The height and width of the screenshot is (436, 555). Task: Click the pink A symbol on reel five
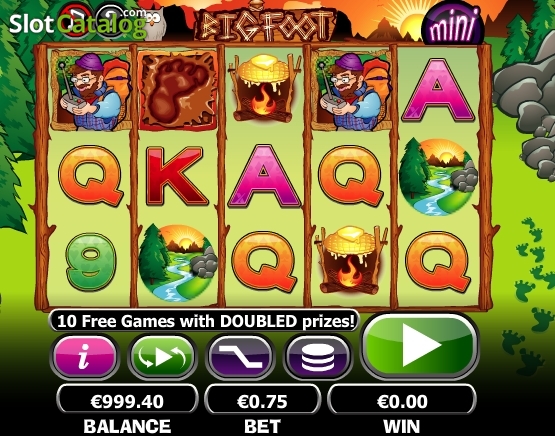tap(437, 91)
